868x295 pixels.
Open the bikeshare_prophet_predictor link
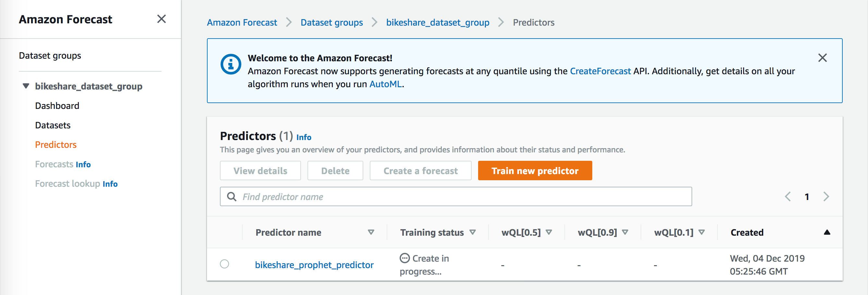pyautogui.click(x=314, y=265)
